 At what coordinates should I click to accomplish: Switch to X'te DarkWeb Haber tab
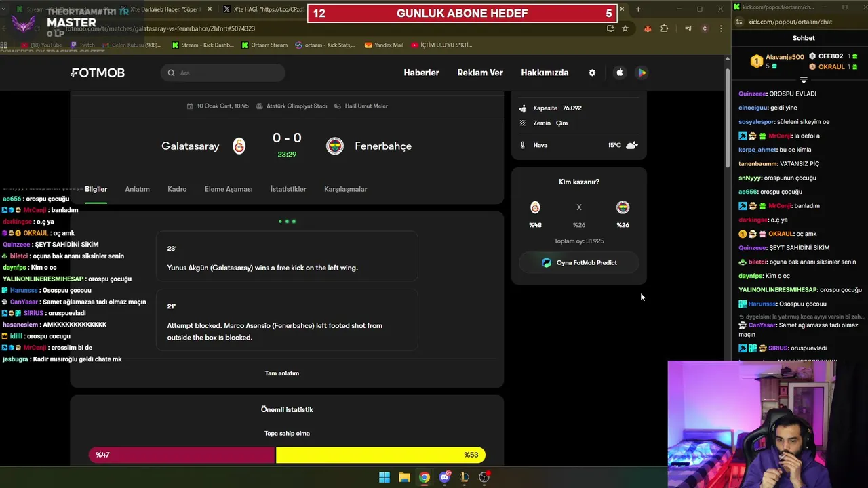[166, 9]
